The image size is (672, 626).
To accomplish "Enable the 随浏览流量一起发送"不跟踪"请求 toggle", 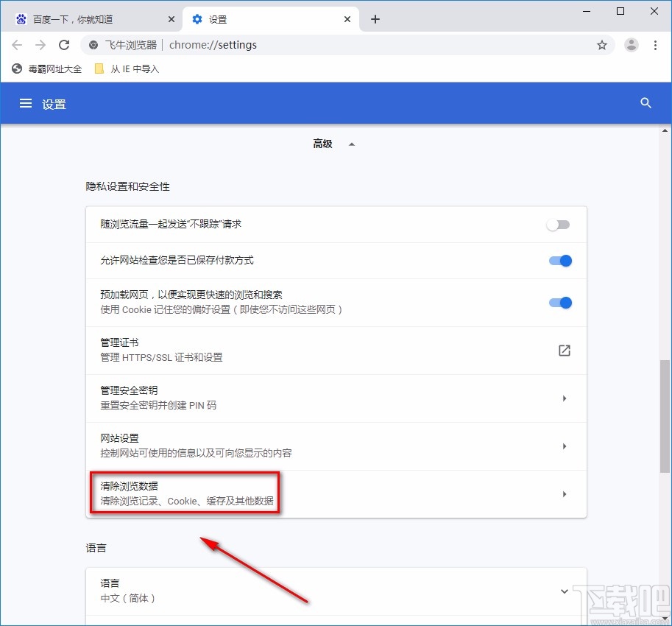I will tap(558, 225).
